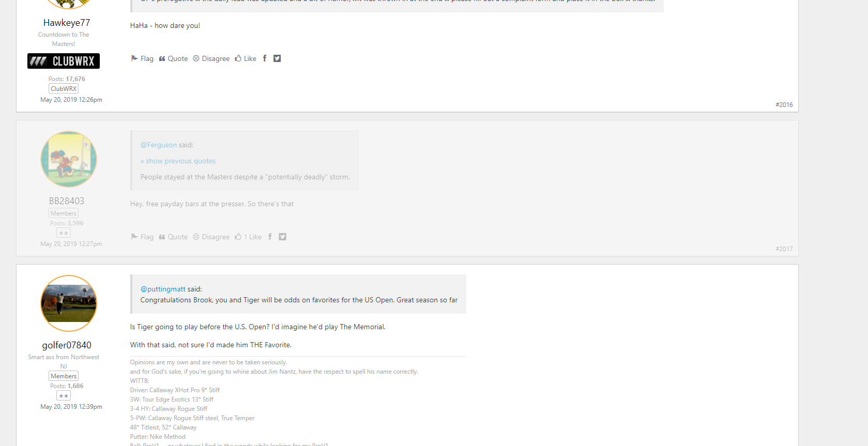
Task: Share BB28403's post on Facebook
Action: click(270, 237)
